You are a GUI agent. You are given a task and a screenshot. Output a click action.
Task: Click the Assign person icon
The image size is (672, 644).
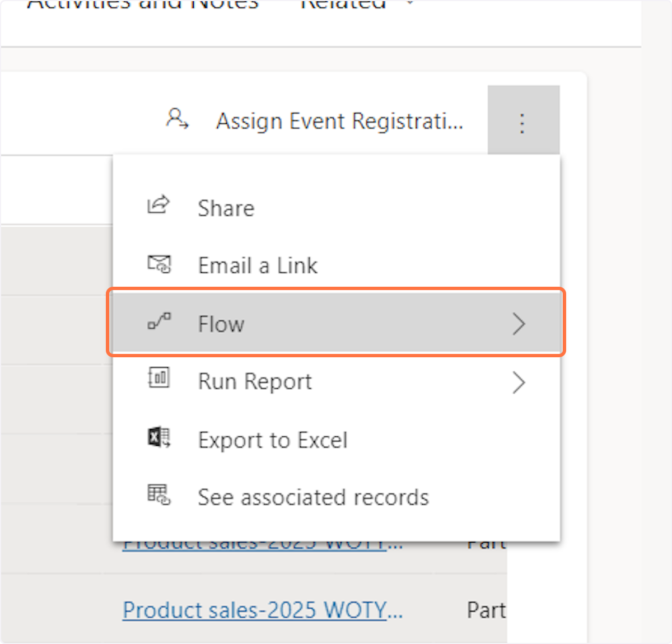pos(178,119)
